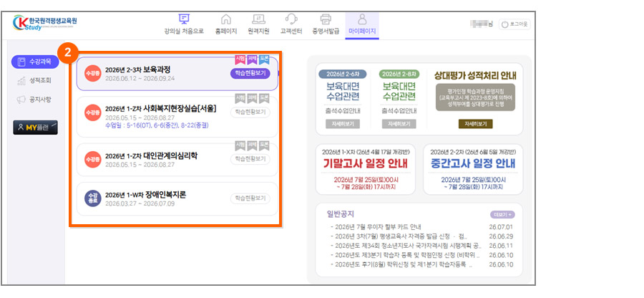Click 자세히보기 under 상대평가 성적처리 안내

click(x=475, y=124)
